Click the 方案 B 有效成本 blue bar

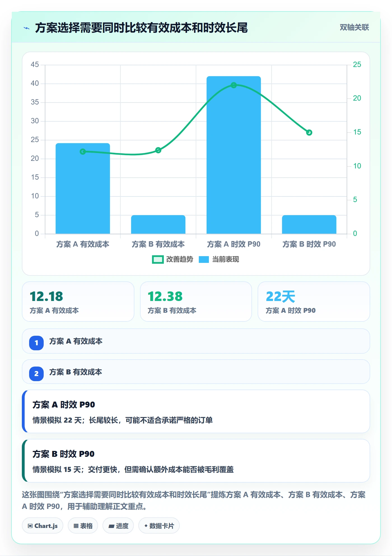[158, 224]
